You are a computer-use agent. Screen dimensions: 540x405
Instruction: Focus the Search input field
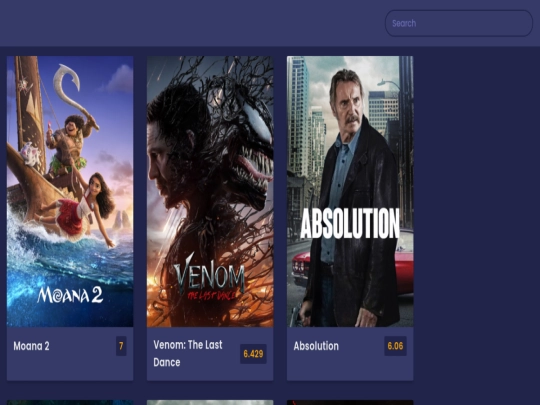point(459,23)
